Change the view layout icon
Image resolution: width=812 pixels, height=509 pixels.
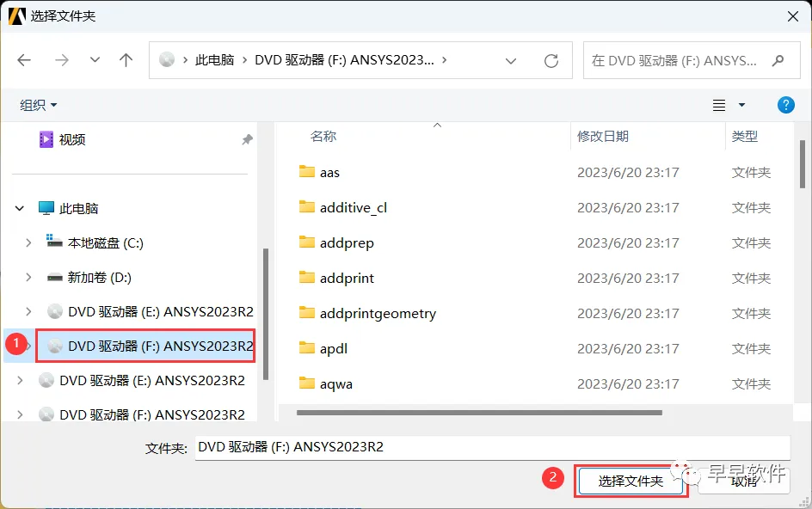tap(719, 105)
